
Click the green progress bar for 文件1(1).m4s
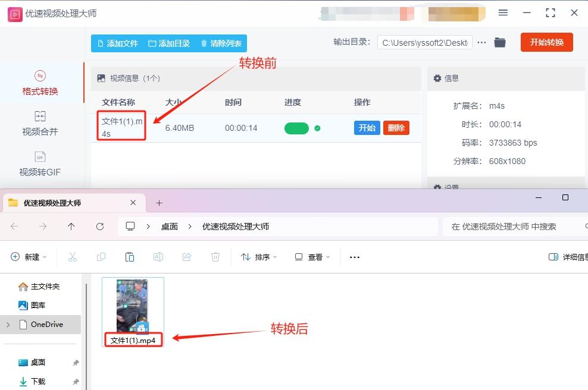pyautogui.click(x=296, y=127)
